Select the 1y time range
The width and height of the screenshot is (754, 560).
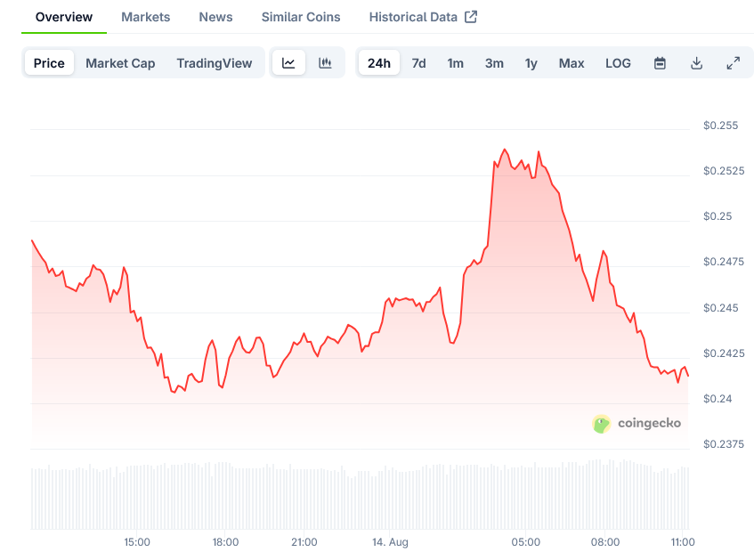[x=531, y=63]
